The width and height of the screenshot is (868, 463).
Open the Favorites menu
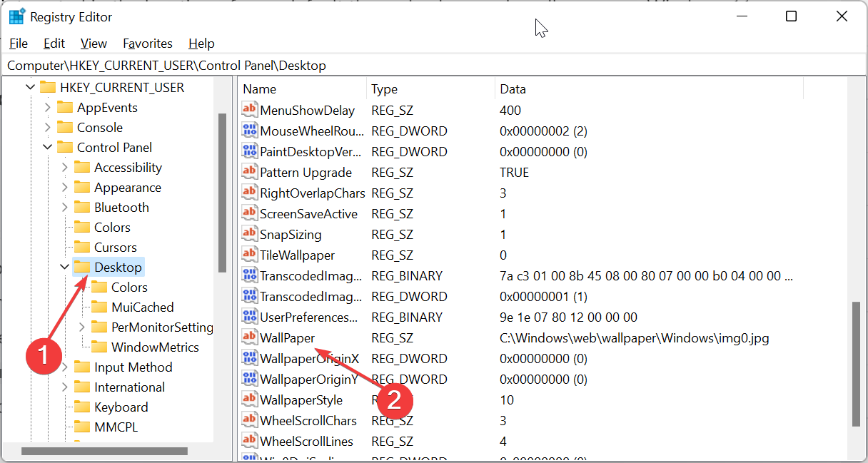(x=147, y=44)
